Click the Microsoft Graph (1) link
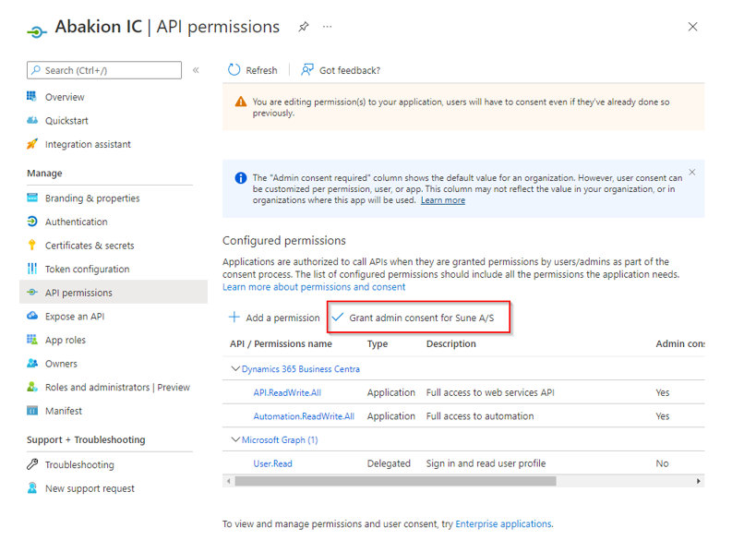Viewport: 756px width, 540px height. click(280, 439)
